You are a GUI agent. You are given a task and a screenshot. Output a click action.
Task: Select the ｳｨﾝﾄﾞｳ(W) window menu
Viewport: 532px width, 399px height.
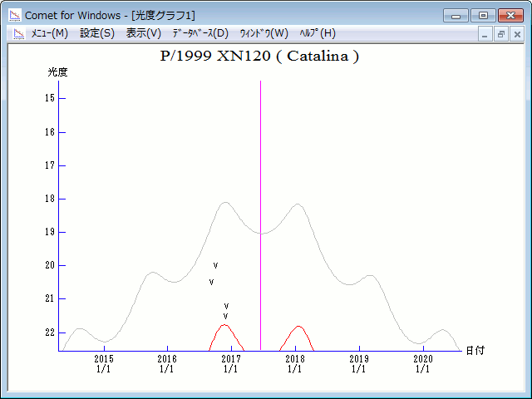pyautogui.click(x=264, y=33)
